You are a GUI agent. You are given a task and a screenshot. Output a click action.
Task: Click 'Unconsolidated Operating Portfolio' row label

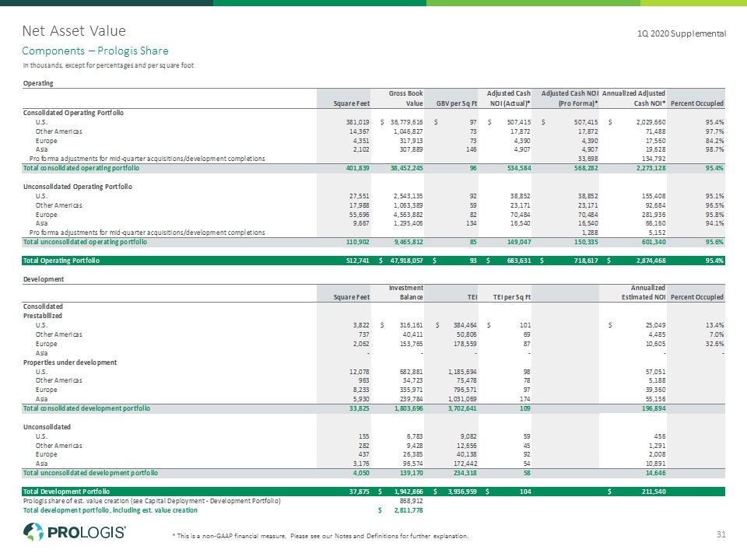click(78, 187)
